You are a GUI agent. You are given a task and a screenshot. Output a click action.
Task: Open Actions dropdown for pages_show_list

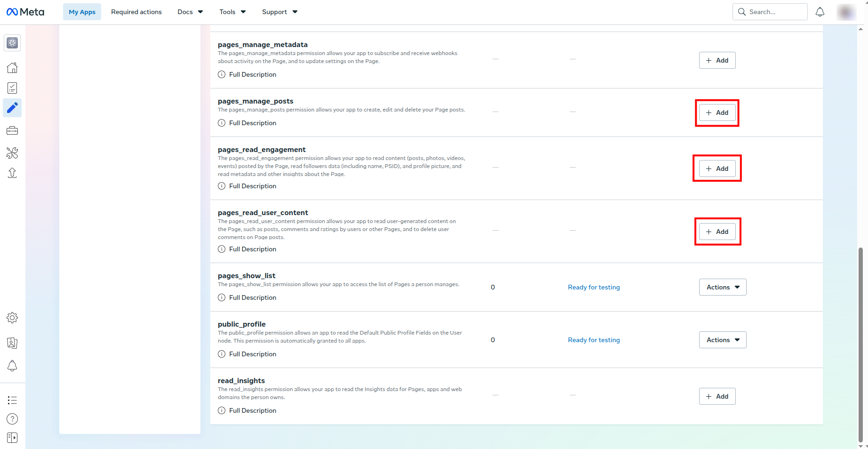click(723, 287)
